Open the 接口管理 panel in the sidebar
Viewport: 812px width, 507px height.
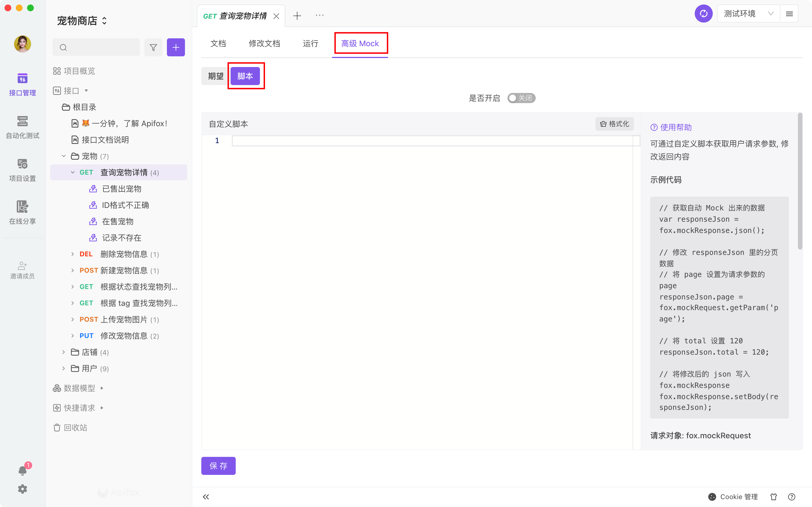pyautogui.click(x=22, y=84)
